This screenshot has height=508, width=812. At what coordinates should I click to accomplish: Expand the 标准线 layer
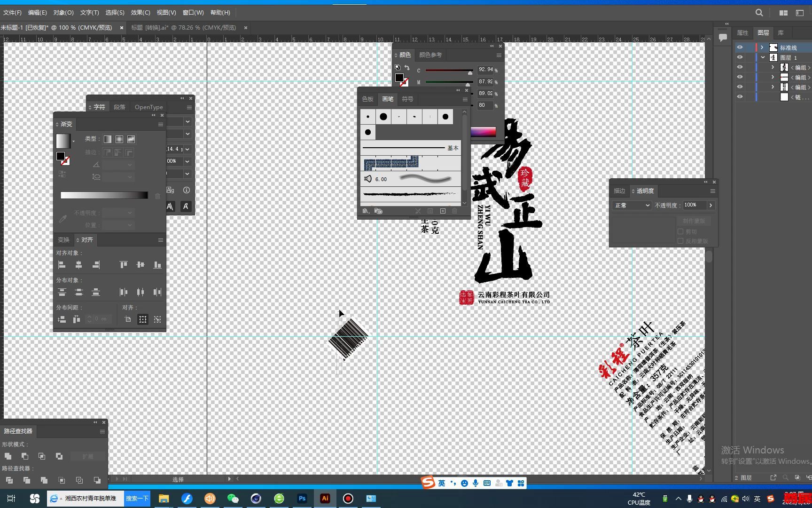762,48
